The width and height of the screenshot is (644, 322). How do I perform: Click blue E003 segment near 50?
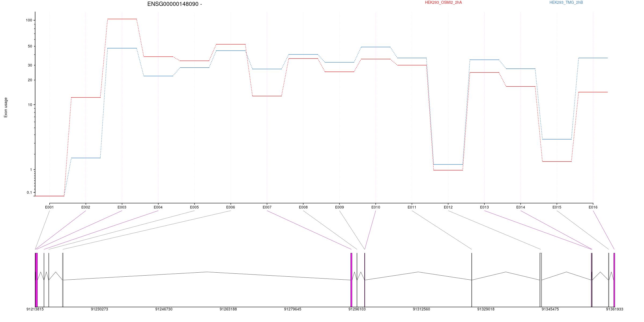[122, 48]
